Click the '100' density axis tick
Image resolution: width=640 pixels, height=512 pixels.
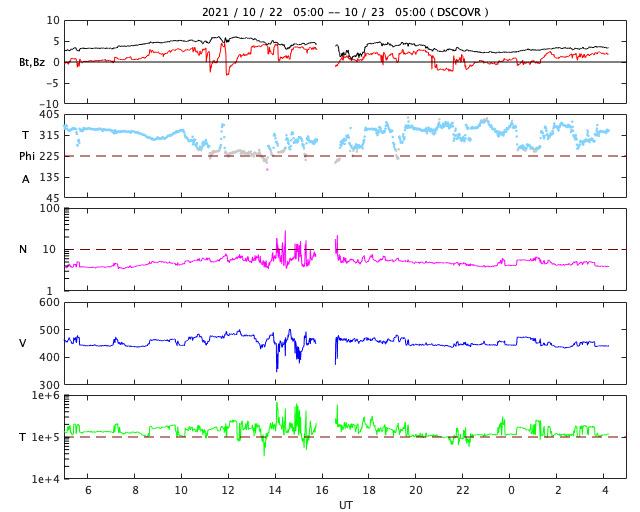[x=49, y=208]
